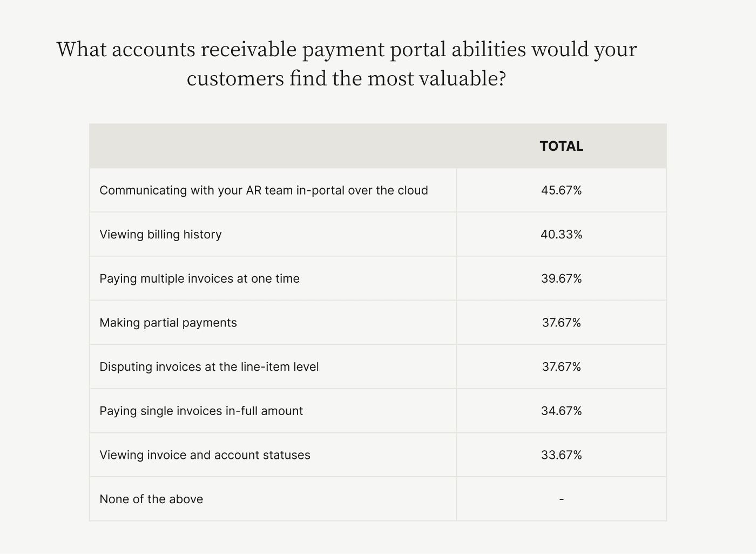This screenshot has width=756, height=554.
Task: Click the 34.67% value
Action: click(x=561, y=411)
